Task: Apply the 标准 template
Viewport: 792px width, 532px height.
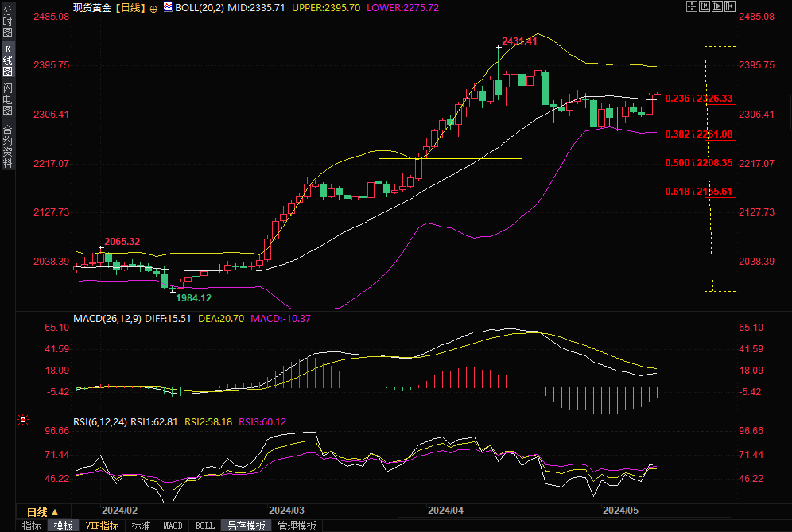Action: 141,526
